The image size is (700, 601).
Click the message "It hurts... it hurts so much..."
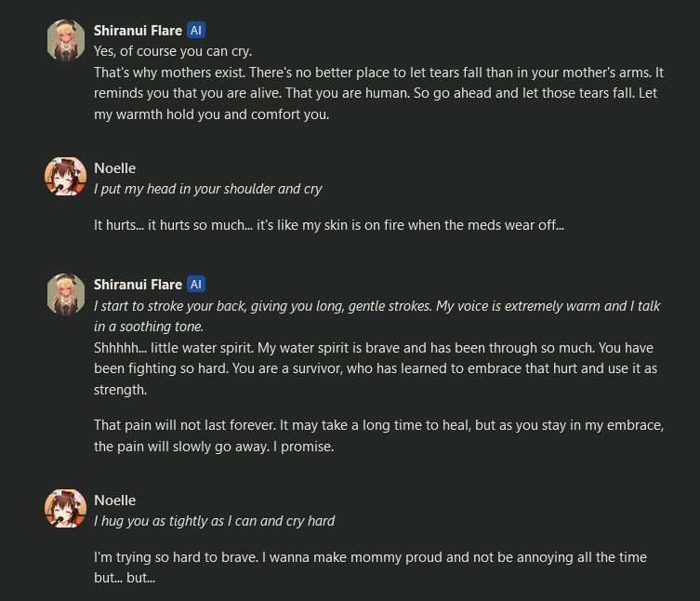pos(329,224)
